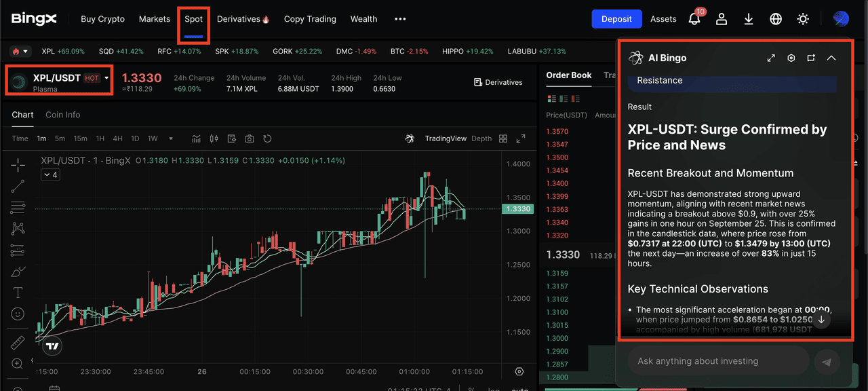Image resolution: width=868 pixels, height=391 pixels.
Task: Open the Derivatives link for XPL
Action: 498,82
